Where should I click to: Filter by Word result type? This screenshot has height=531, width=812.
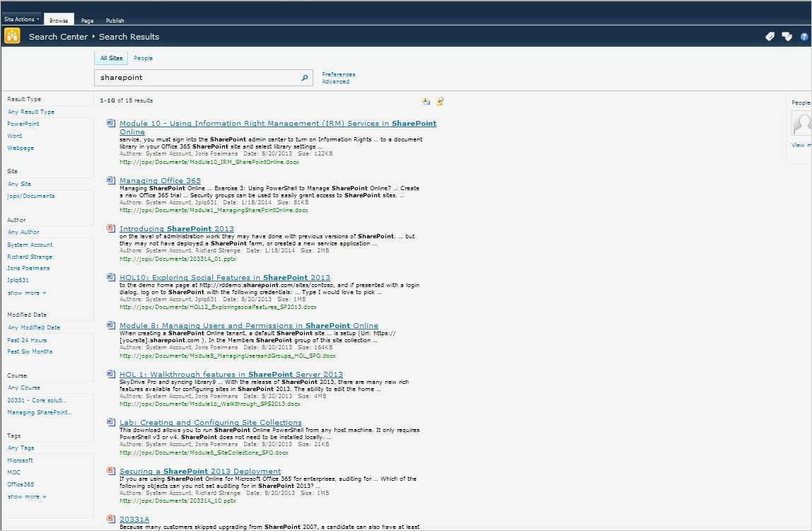(x=14, y=136)
